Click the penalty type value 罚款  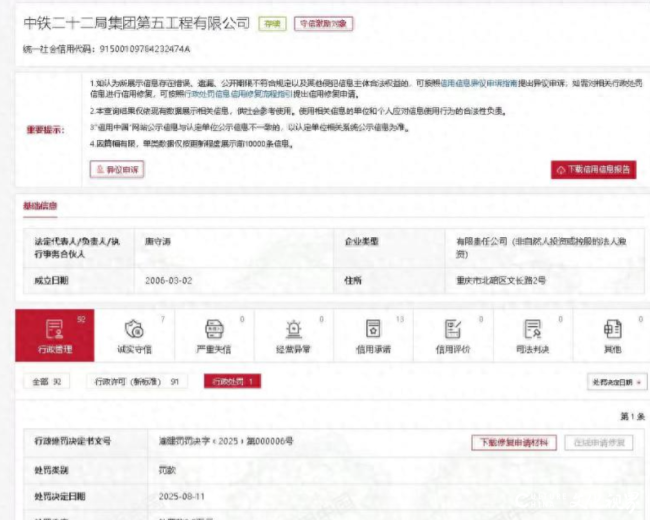(167, 470)
